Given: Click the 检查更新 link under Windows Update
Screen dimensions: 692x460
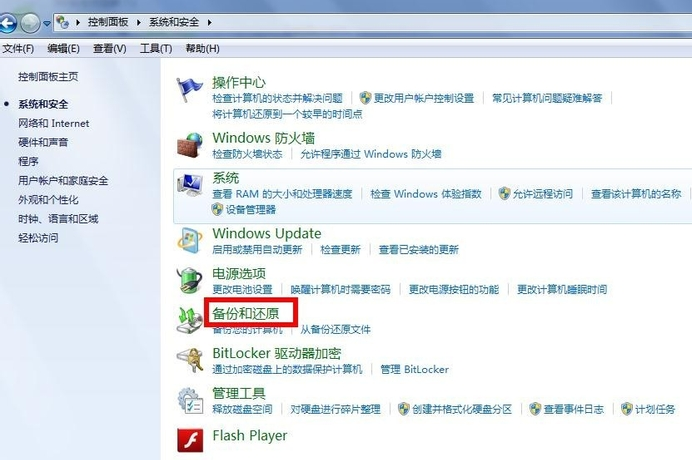Looking at the screenshot, I should point(340,249).
